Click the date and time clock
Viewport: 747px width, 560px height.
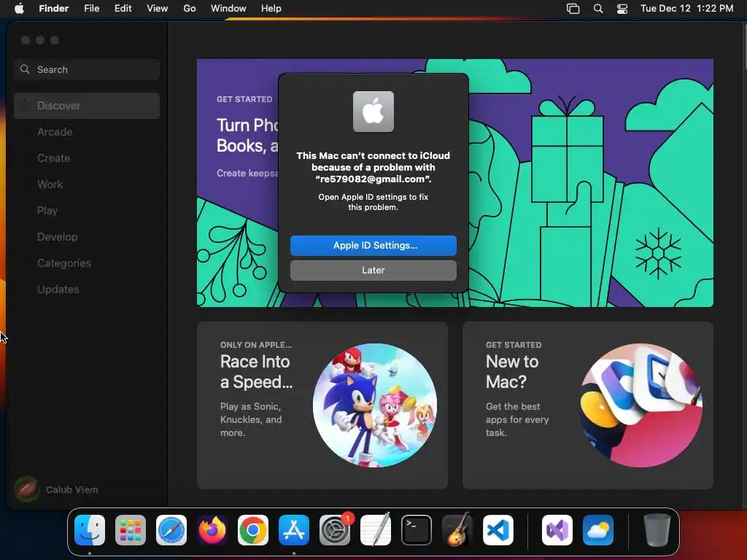pos(687,9)
